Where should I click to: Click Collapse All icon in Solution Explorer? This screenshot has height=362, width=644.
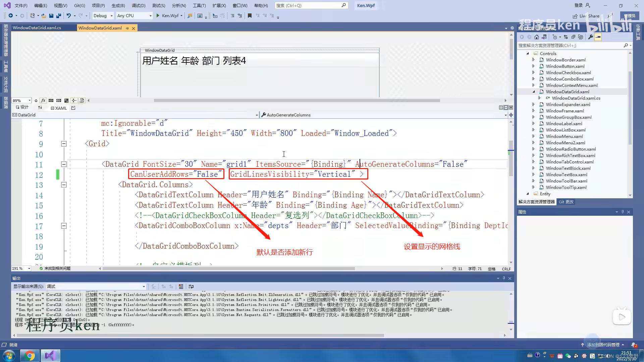(x=573, y=37)
